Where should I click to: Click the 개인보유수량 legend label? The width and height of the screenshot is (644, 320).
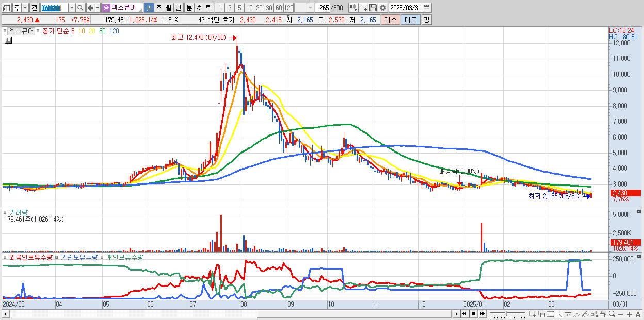pyautogui.click(x=124, y=257)
